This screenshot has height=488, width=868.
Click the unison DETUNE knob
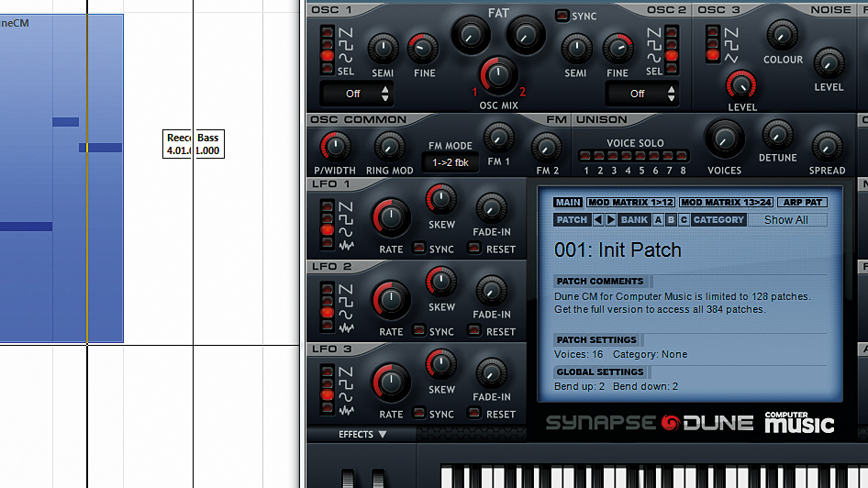pos(777,135)
